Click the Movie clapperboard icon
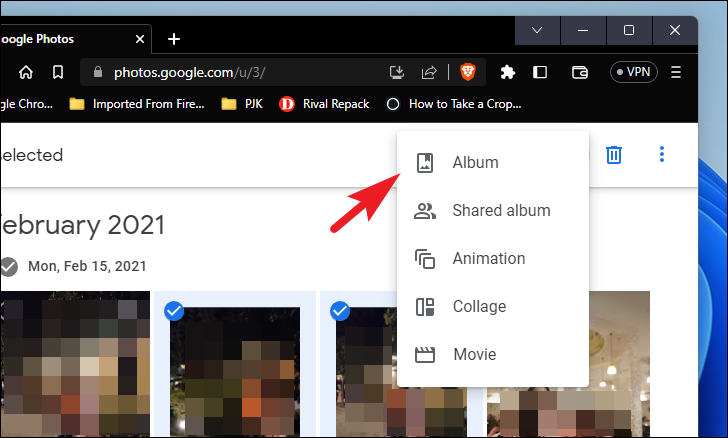The width and height of the screenshot is (728, 438). pyautogui.click(x=425, y=355)
